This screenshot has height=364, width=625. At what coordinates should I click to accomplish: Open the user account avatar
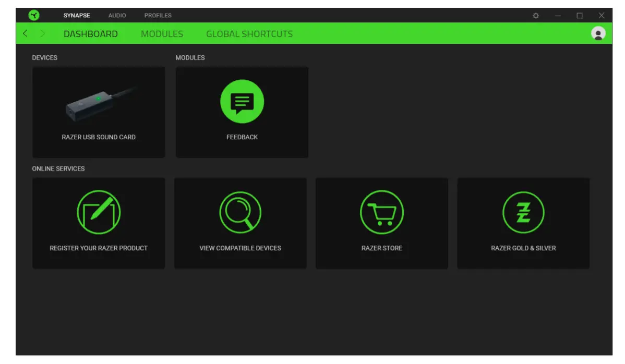point(598,33)
